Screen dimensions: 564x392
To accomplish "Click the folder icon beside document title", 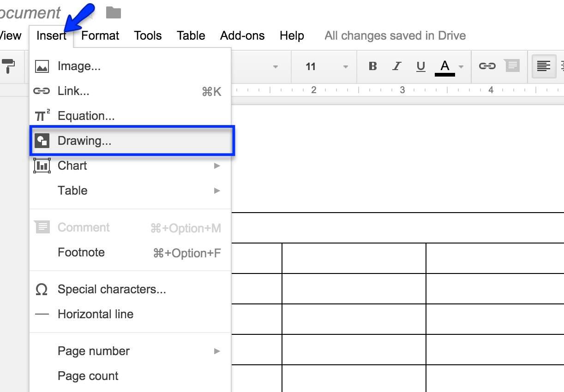I will point(113,12).
